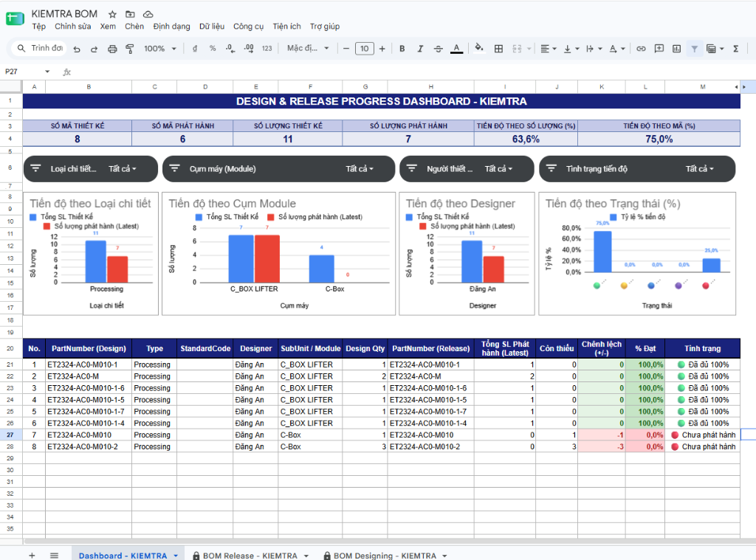Click the insert chart icon

pyautogui.click(x=676, y=49)
